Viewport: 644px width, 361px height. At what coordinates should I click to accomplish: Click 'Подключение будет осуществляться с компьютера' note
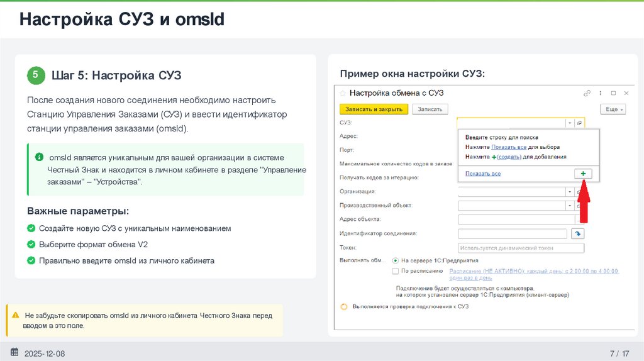point(465,288)
